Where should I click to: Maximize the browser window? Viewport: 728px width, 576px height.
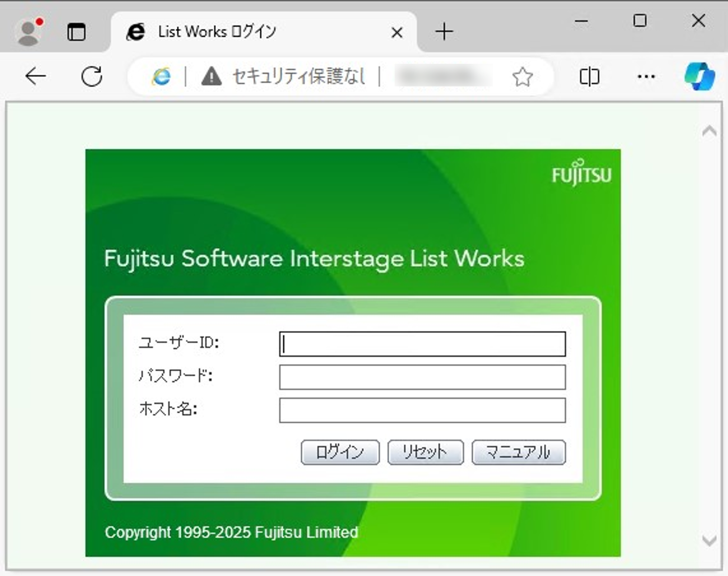pos(640,21)
